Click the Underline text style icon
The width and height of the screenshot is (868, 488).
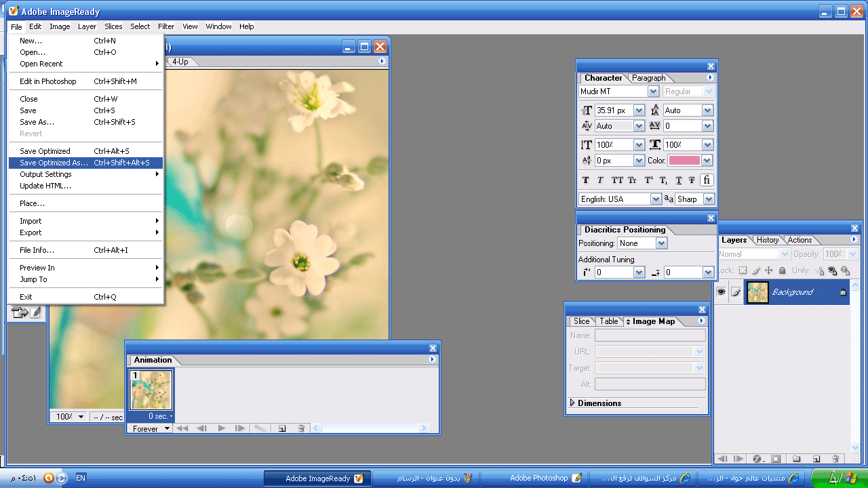(679, 180)
